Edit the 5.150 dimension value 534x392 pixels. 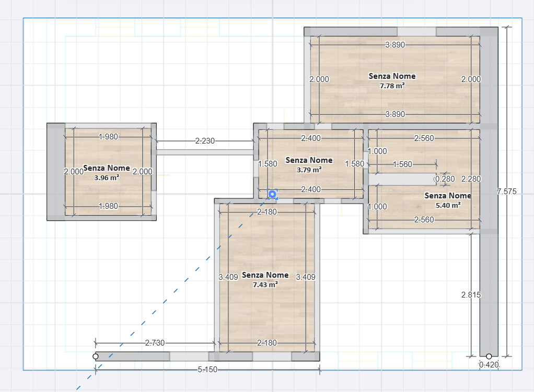[x=207, y=370]
